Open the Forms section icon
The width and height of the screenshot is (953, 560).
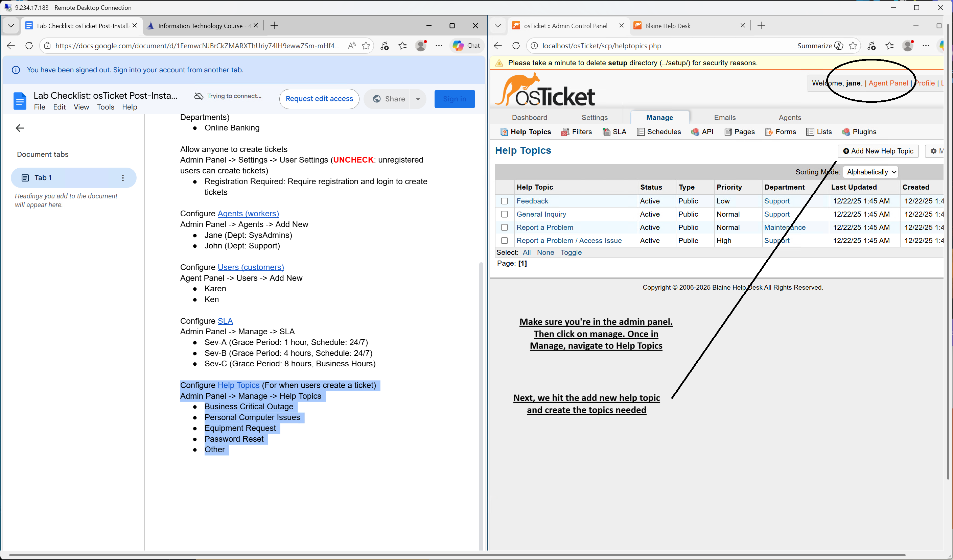click(x=768, y=132)
